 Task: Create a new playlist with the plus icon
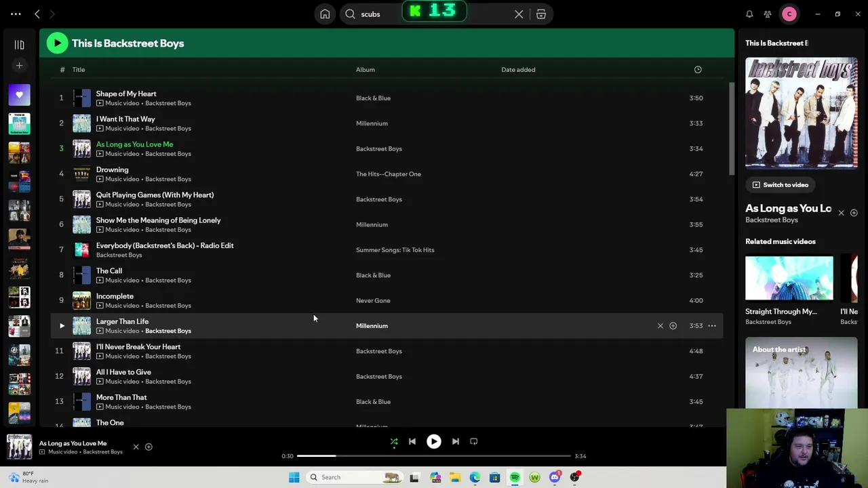pos(19,66)
